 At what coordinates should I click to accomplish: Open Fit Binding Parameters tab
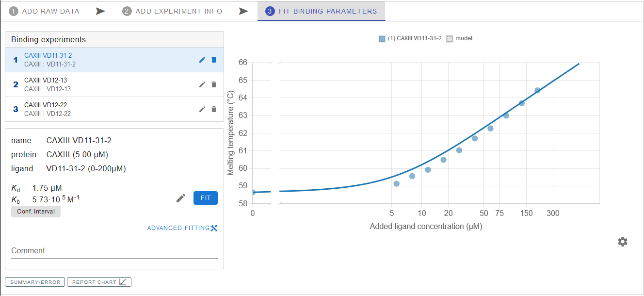(x=322, y=11)
